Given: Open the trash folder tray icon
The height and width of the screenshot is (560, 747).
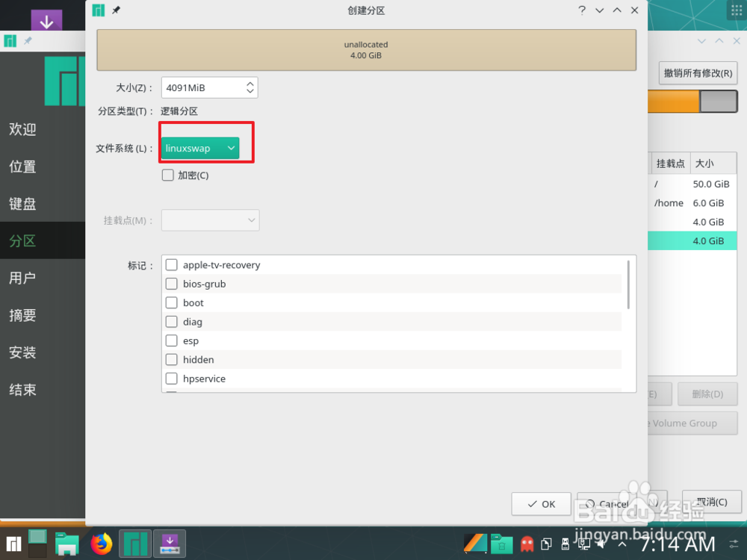Looking at the screenshot, I should [502, 544].
